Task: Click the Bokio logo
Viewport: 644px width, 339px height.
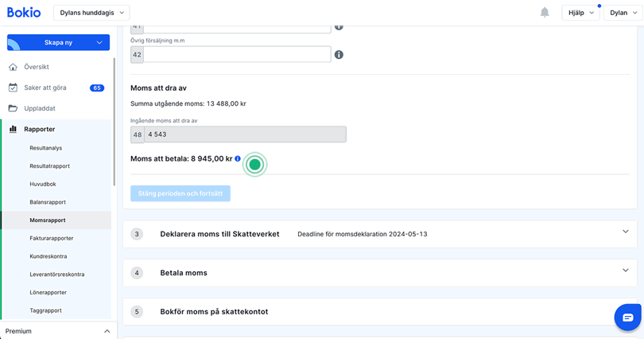Action: tap(24, 13)
